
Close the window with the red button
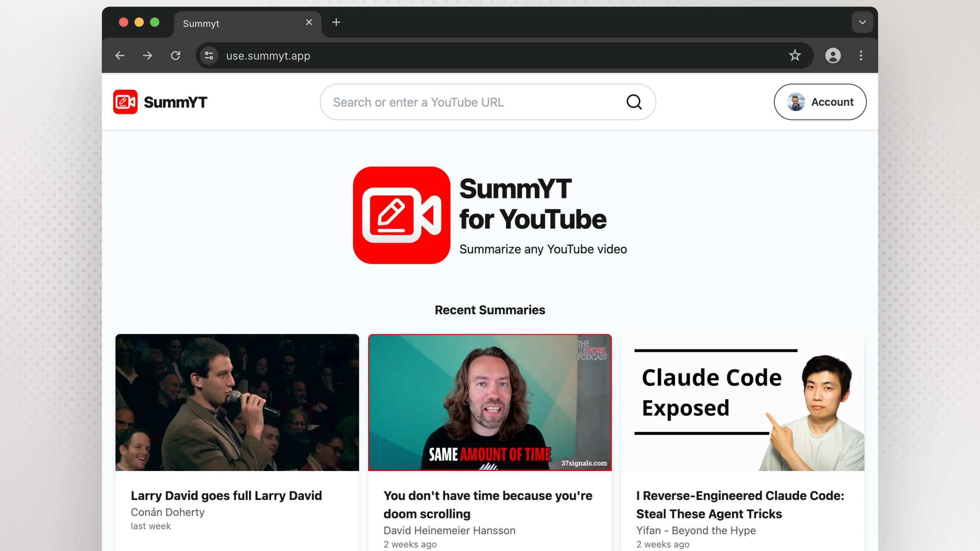pyautogui.click(x=123, y=22)
